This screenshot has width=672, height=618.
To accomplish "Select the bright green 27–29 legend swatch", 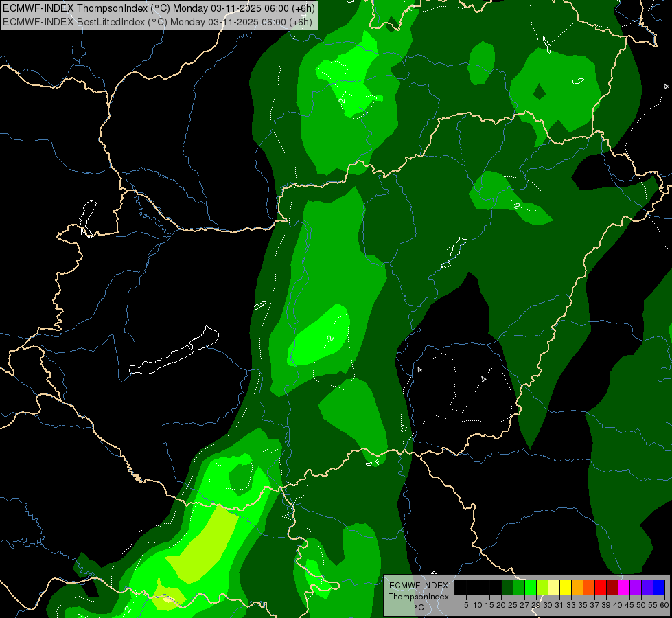I will [531, 587].
